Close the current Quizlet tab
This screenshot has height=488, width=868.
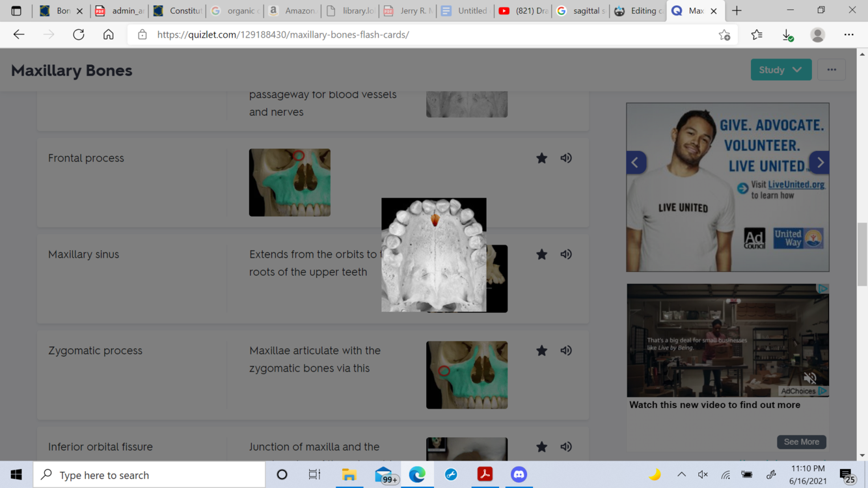click(x=714, y=10)
